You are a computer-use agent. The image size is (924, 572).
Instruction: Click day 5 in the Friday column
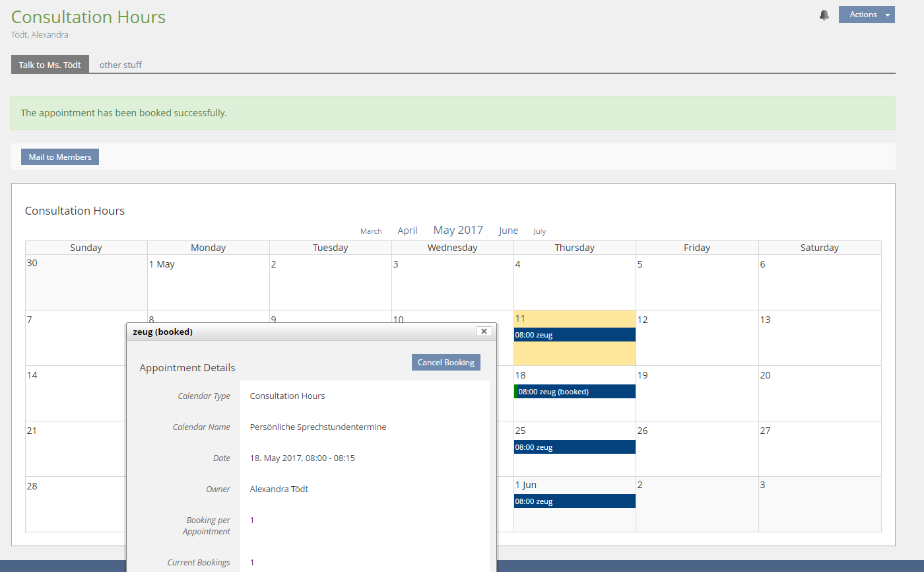[696, 282]
